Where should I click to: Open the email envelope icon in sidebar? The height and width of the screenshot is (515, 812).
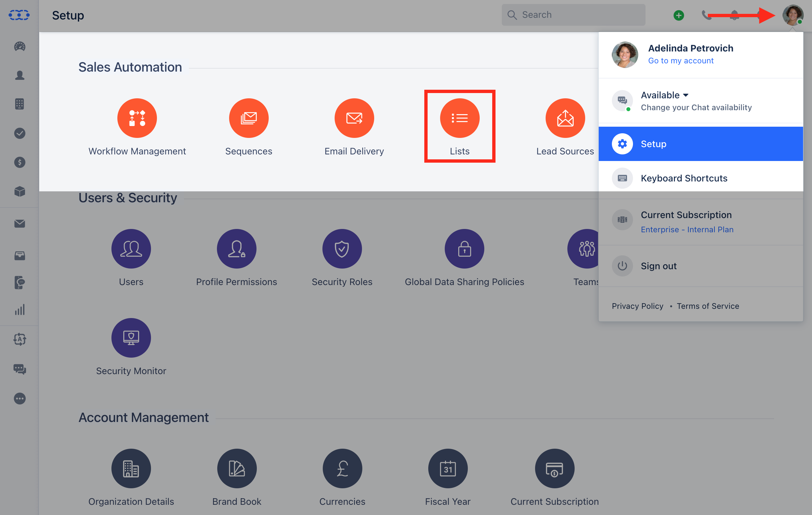[19, 223]
